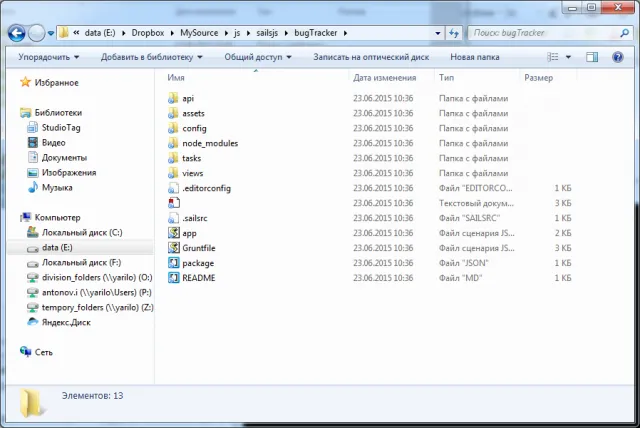Click MySource in the address breadcrumb
The width and height of the screenshot is (640, 428).
(199, 33)
